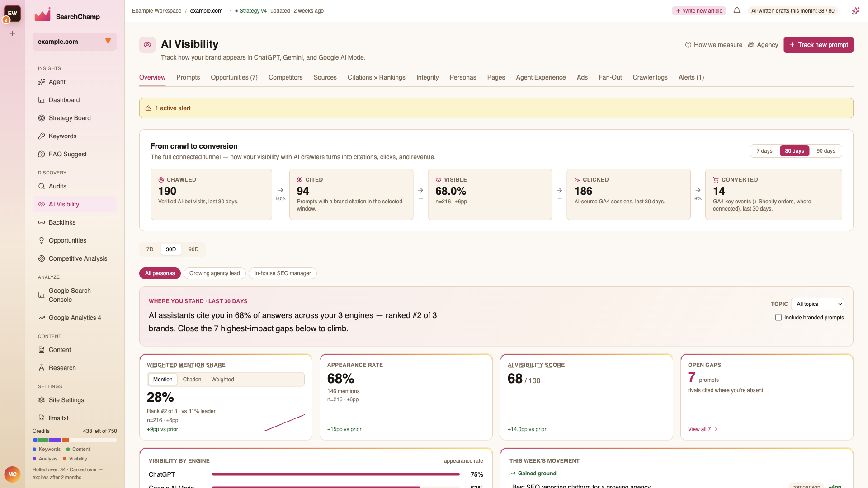
Task: Open the Backlinks link icon
Action: (x=42, y=222)
